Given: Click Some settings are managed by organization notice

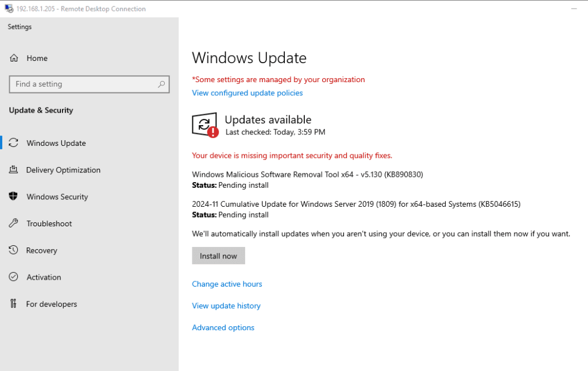Looking at the screenshot, I should (278, 79).
